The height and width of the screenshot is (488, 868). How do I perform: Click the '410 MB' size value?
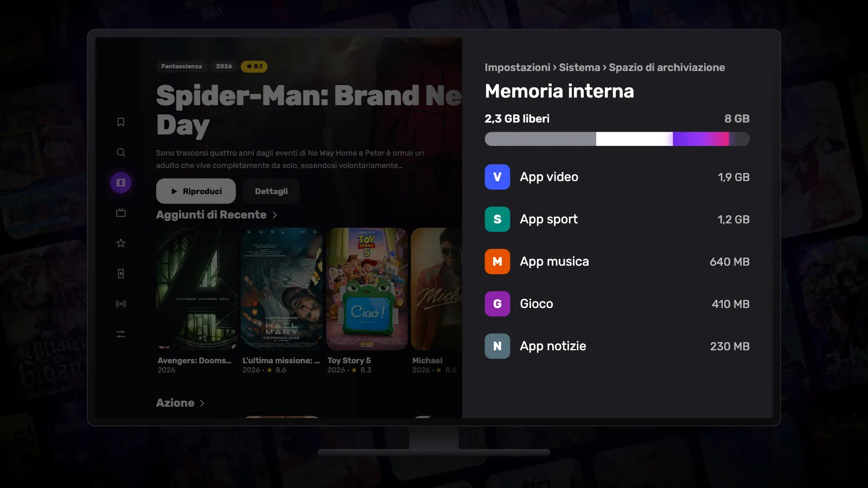click(731, 304)
